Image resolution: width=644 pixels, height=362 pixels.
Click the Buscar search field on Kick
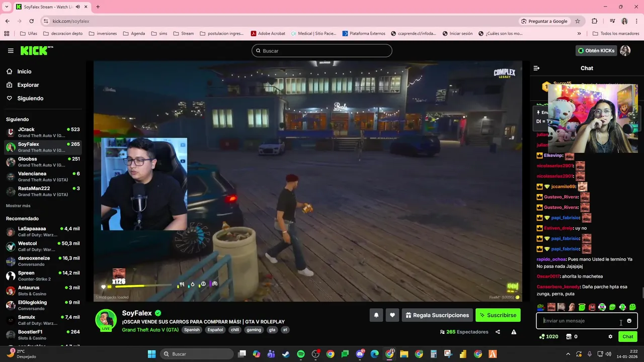tap(321, 51)
